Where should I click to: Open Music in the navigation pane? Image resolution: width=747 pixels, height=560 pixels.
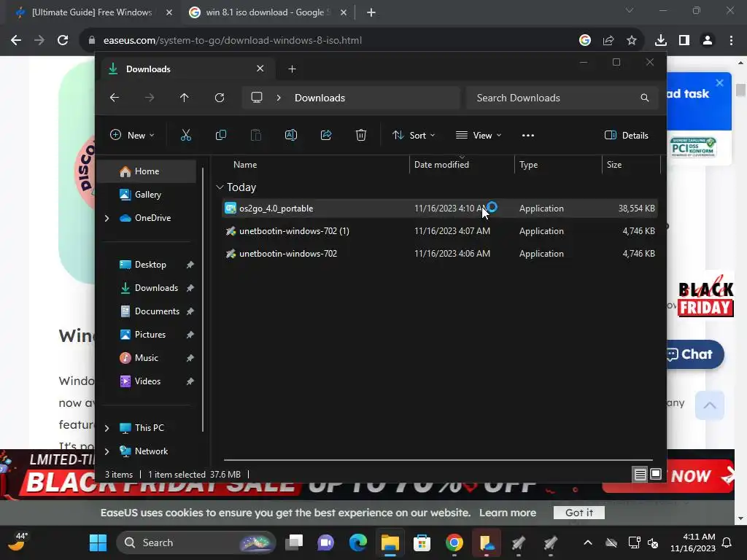(146, 358)
